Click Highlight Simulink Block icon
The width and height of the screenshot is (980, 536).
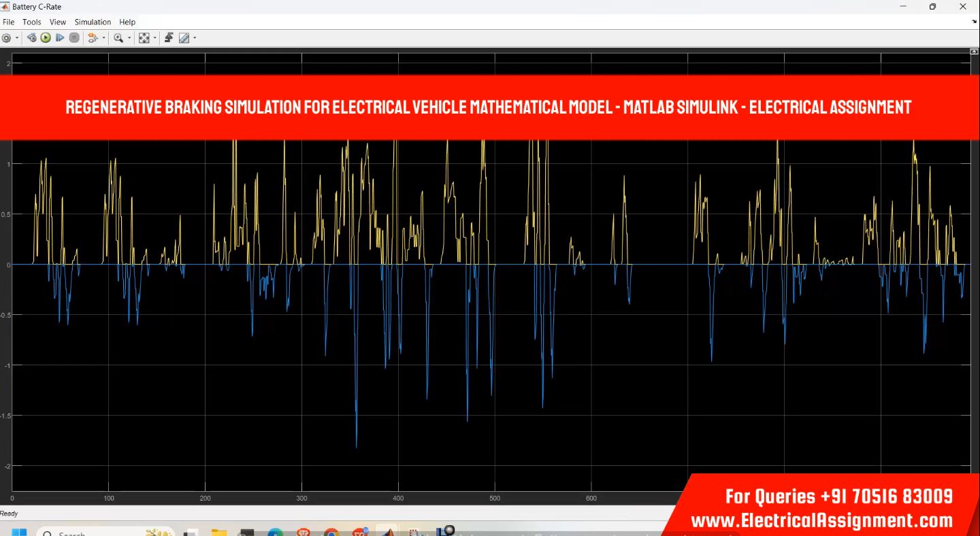click(93, 38)
